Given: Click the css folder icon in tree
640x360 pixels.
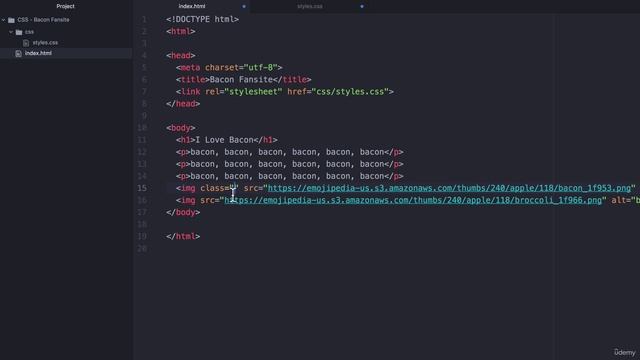Looking at the screenshot, I should [x=19, y=32].
